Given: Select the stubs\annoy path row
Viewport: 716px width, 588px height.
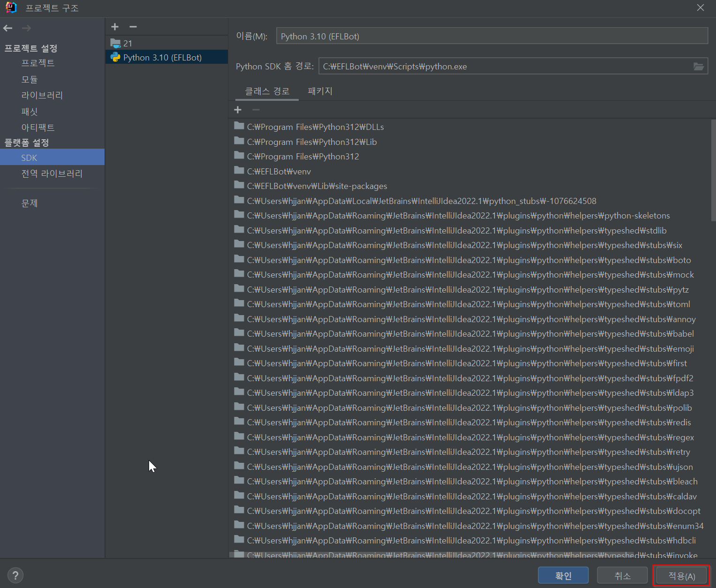Looking at the screenshot, I should (x=470, y=319).
